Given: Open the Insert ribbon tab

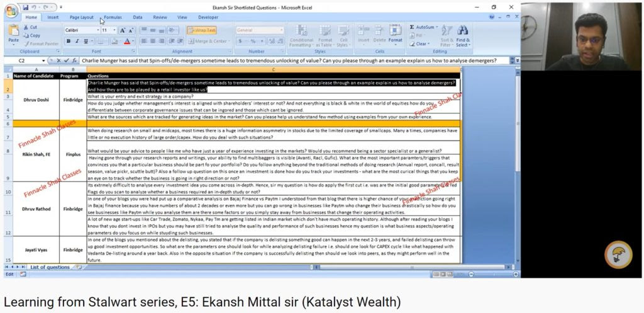Looking at the screenshot, I should tap(53, 17).
